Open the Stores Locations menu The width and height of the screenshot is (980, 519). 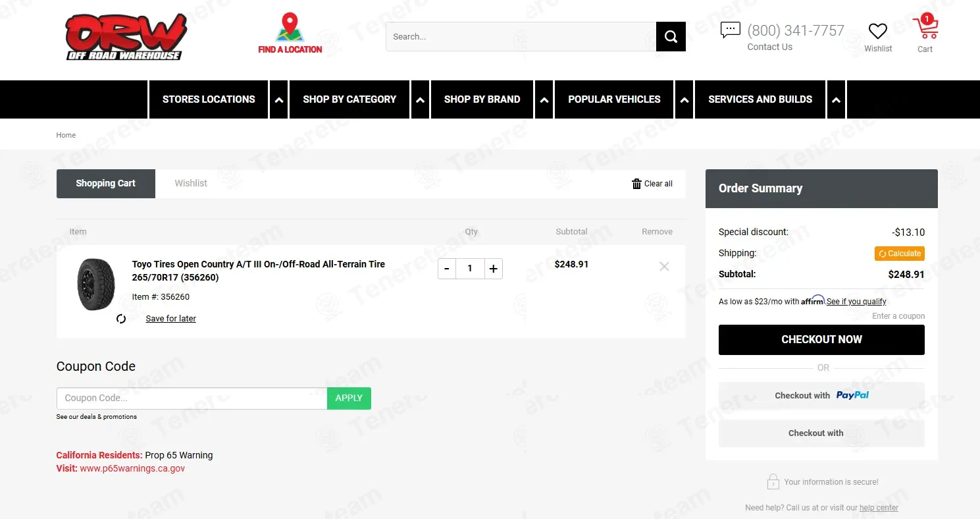tap(209, 99)
